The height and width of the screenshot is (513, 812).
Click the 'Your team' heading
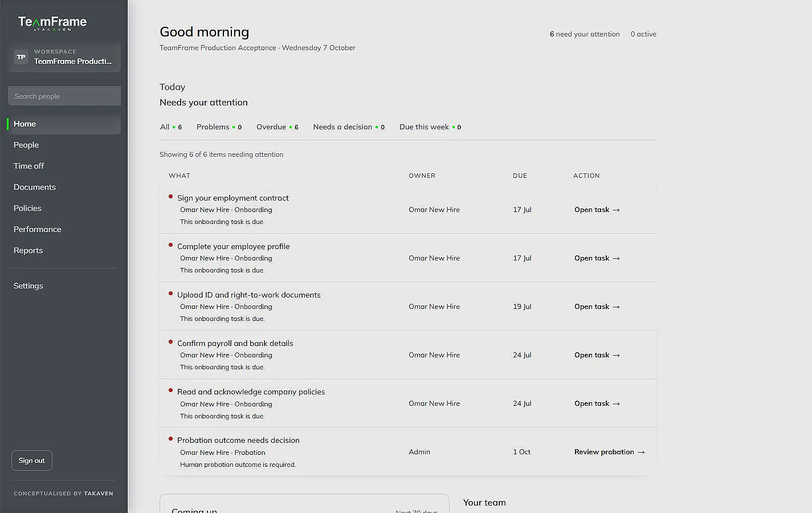484,503
